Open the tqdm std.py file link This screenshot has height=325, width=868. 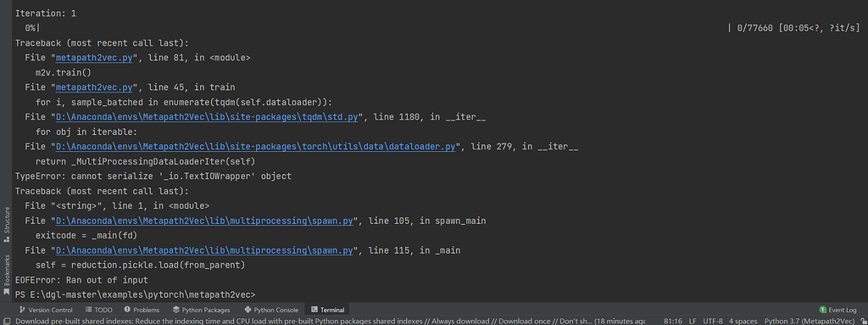pyautogui.click(x=209, y=117)
